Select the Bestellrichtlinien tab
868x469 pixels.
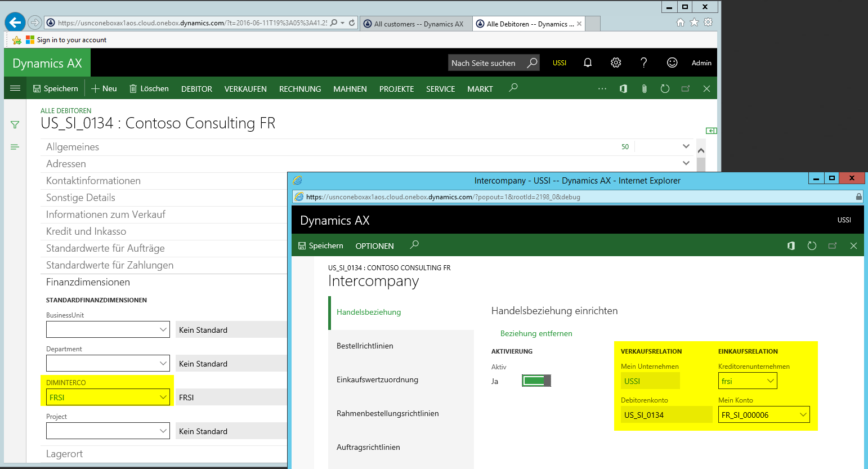tap(365, 346)
